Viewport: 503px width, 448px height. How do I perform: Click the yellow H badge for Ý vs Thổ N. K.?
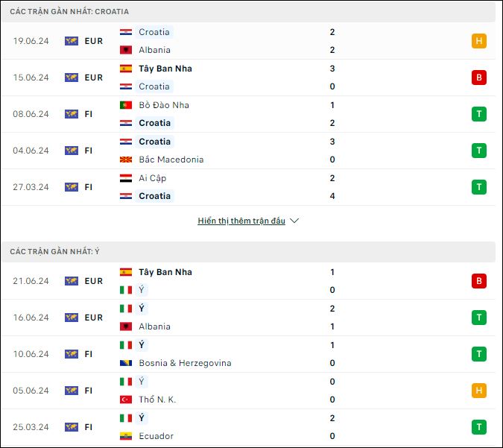tap(478, 391)
